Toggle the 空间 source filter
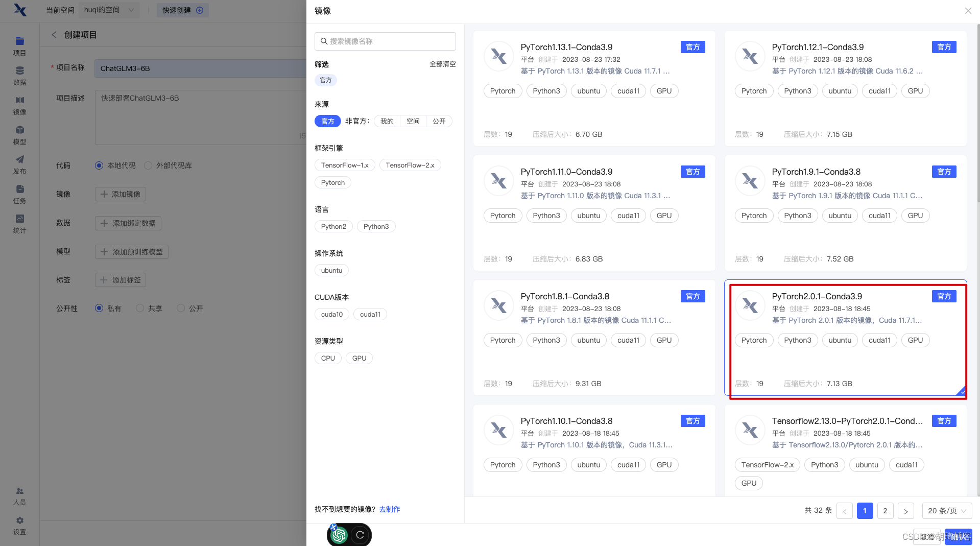Image resolution: width=980 pixels, height=546 pixels. point(413,121)
